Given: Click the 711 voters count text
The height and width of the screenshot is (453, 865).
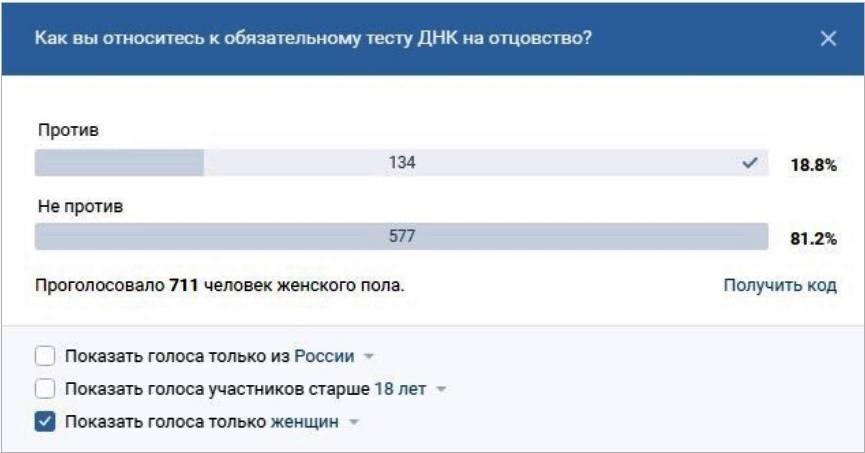Looking at the screenshot, I should pos(184,285).
